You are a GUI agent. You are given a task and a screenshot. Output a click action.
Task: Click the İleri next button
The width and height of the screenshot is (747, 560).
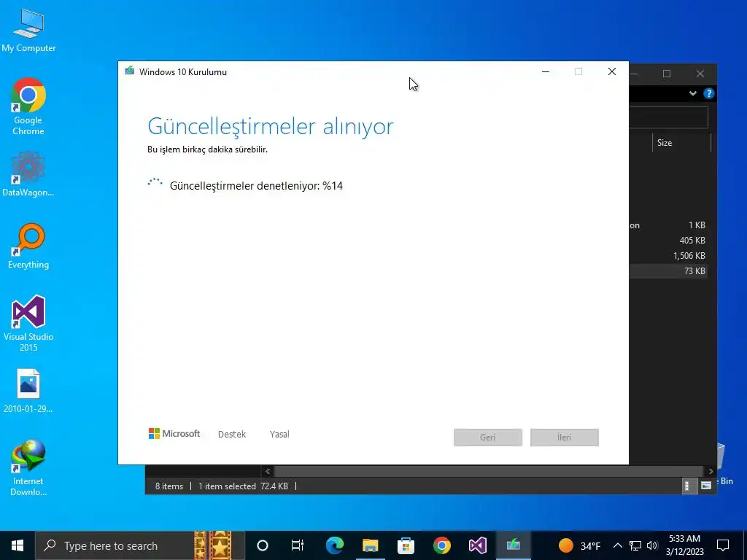(565, 437)
